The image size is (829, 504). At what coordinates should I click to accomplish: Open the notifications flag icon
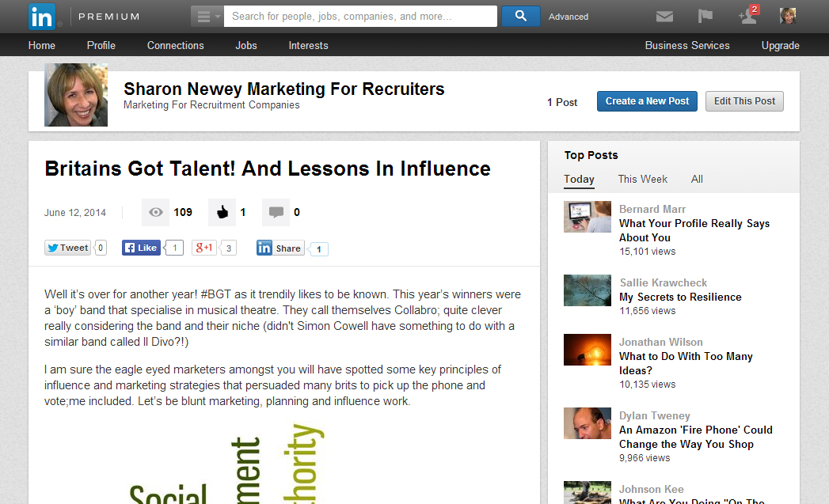click(x=705, y=17)
